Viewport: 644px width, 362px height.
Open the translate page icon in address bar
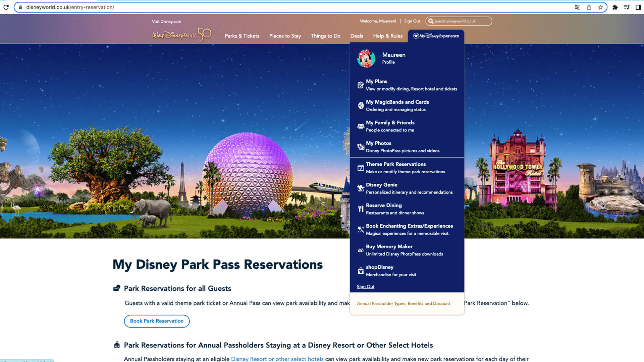577,7
